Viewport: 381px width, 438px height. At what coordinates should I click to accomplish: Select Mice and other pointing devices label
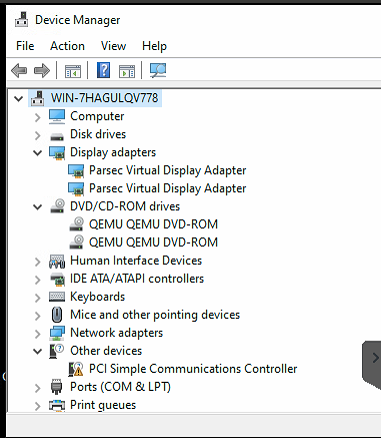coord(155,315)
